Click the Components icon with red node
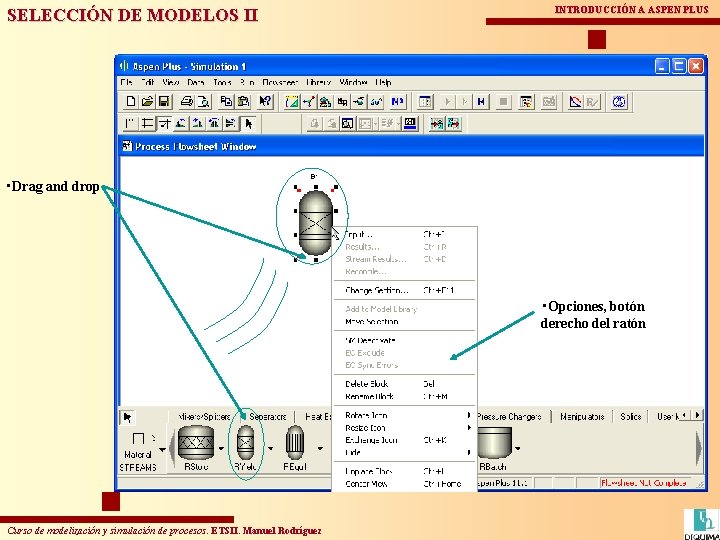Image resolution: width=720 pixels, height=540 pixels. tap(309, 101)
